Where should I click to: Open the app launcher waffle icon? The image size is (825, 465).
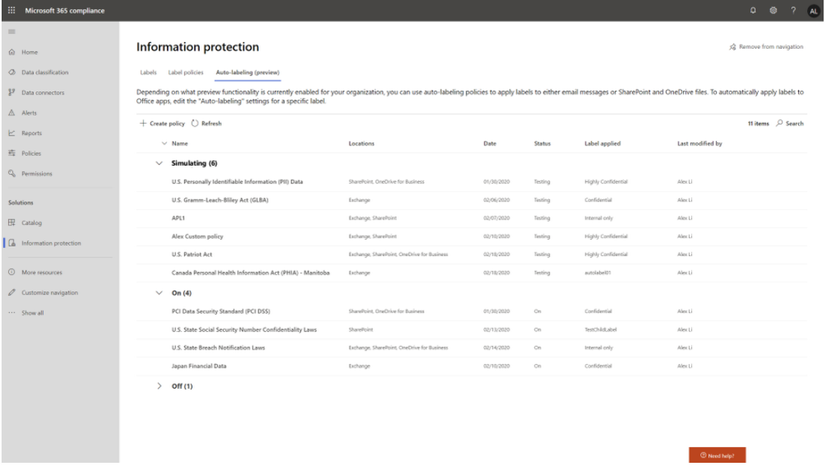12,10
